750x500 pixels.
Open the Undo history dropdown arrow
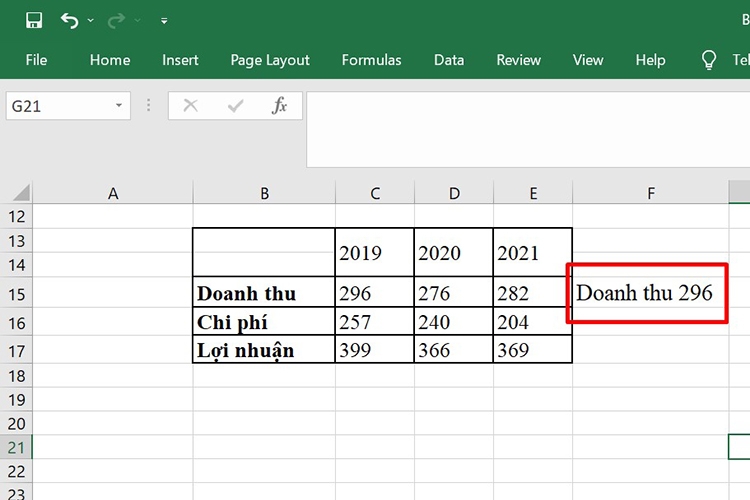(x=90, y=21)
